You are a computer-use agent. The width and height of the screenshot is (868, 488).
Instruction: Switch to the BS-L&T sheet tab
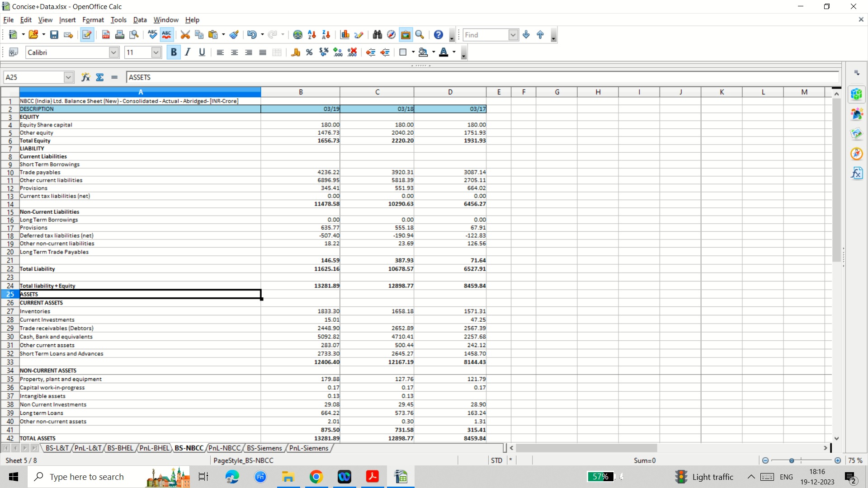(x=57, y=448)
